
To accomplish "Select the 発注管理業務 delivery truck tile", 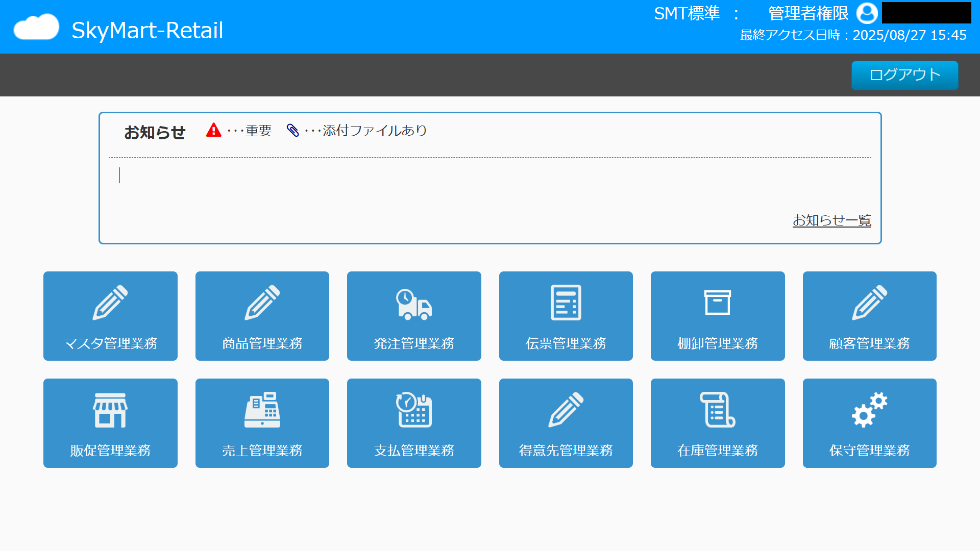I will pos(414,316).
